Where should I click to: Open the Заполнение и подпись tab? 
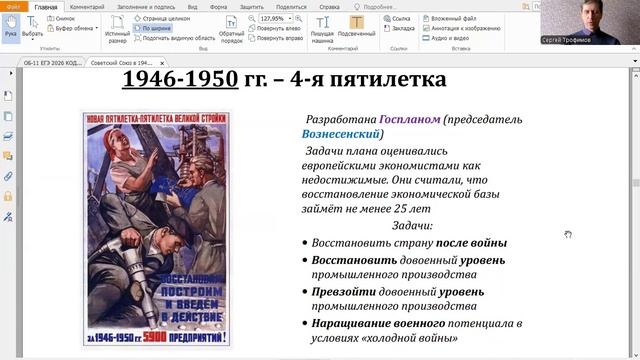coord(146,7)
